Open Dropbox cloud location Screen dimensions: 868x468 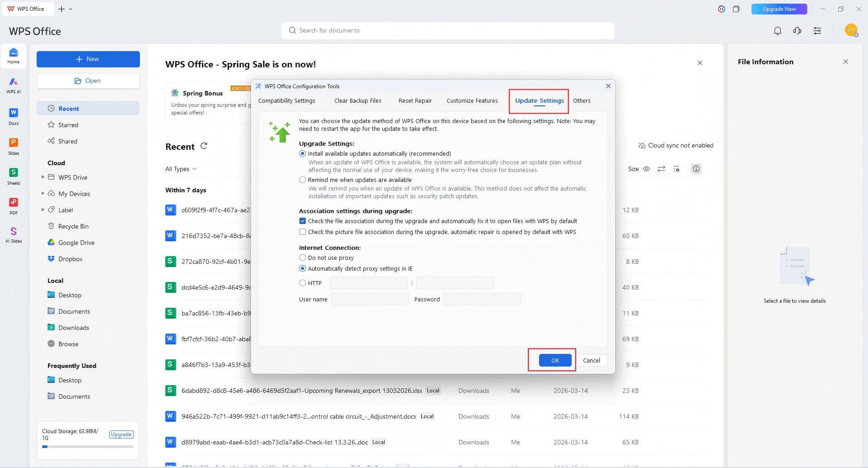[70, 259]
